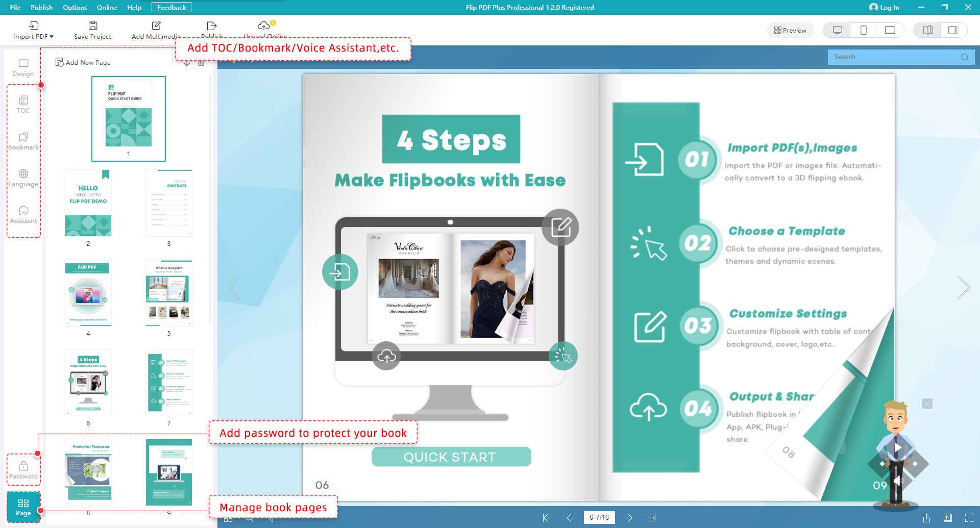
Task: Click the share icon in bottom bar
Action: pyautogui.click(x=926, y=518)
